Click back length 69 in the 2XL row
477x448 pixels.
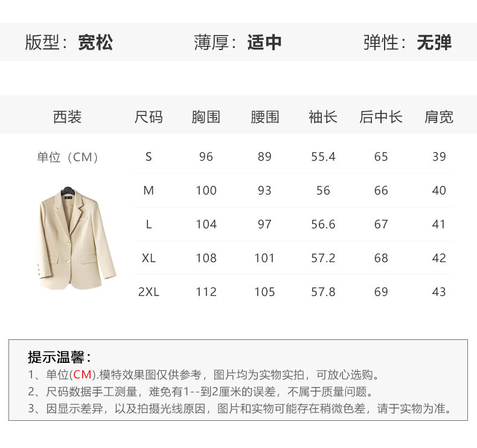pyautogui.click(x=381, y=292)
